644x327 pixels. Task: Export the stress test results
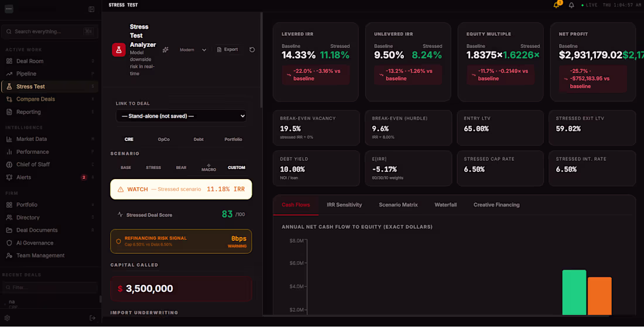(228, 50)
